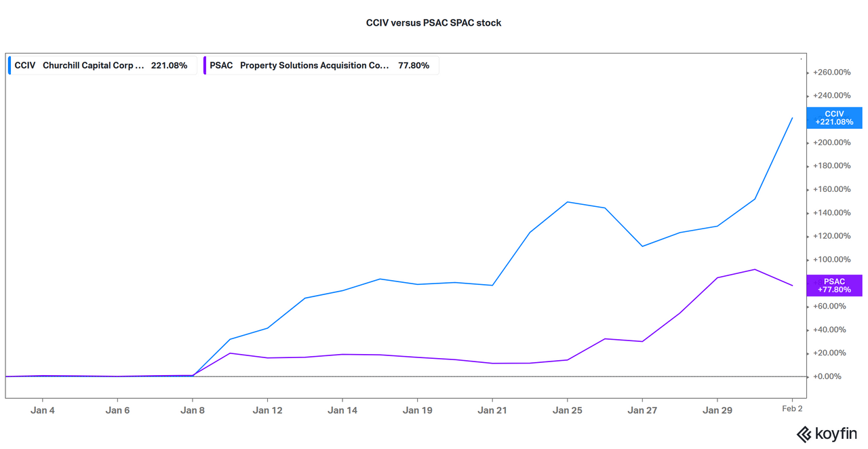This screenshot has width=868, height=449.
Task: Select the PSAC legend tab
Action: (321, 64)
